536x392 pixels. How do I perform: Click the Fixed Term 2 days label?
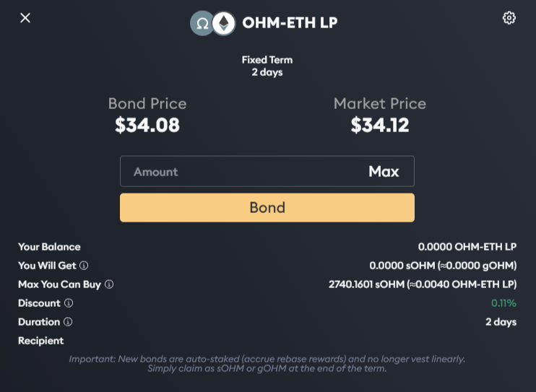[267, 66]
